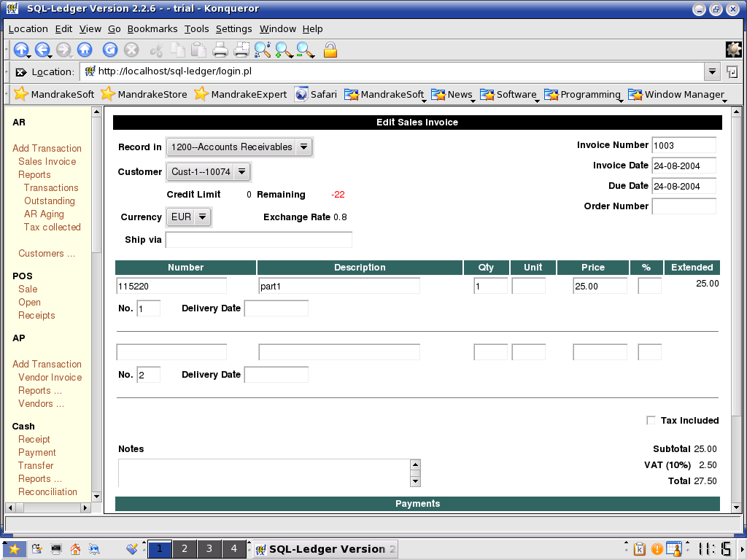The image size is (747, 560).
Task: Click the Back navigation arrow in Konqueror
Action: 42,50
